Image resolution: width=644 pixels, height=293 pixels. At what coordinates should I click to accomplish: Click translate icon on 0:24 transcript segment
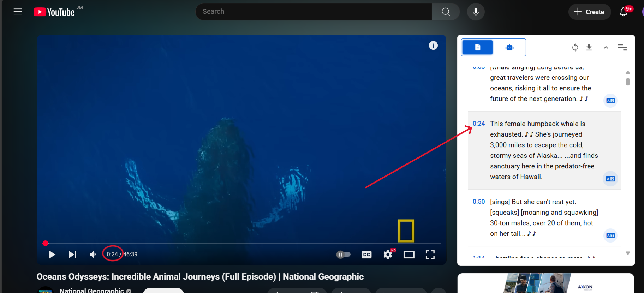[x=610, y=179]
